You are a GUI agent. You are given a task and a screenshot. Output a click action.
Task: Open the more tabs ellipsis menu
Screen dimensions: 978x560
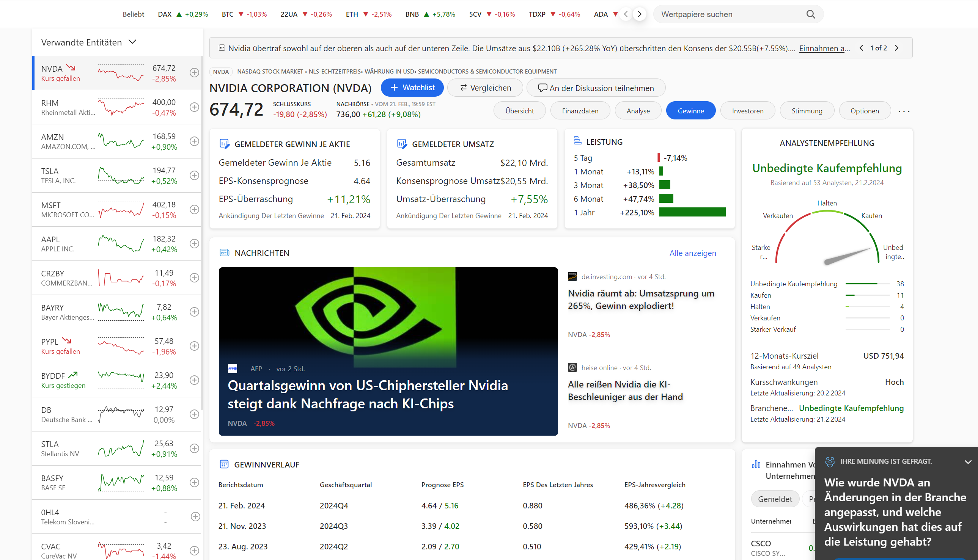[904, 111]
